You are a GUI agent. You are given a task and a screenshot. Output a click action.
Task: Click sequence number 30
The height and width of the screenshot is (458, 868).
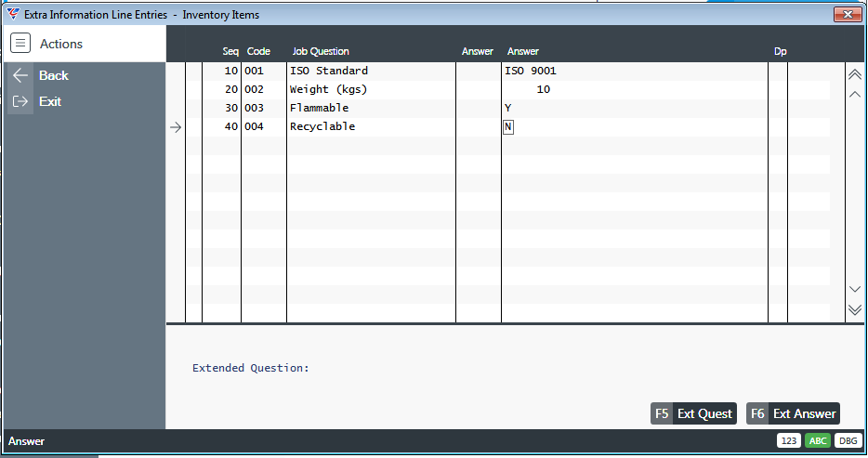(x=230, y=108)
